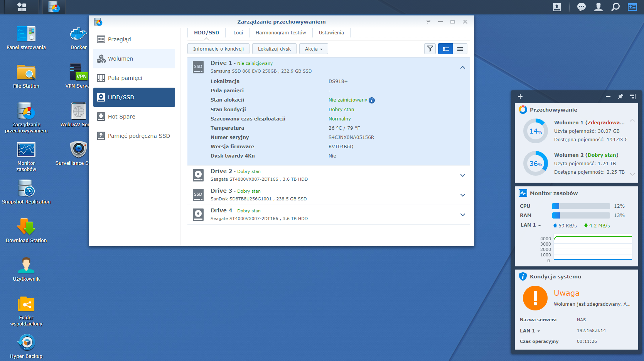Select Pula pamięci in the sidebar
644x361 pixels.
point(134,78)
